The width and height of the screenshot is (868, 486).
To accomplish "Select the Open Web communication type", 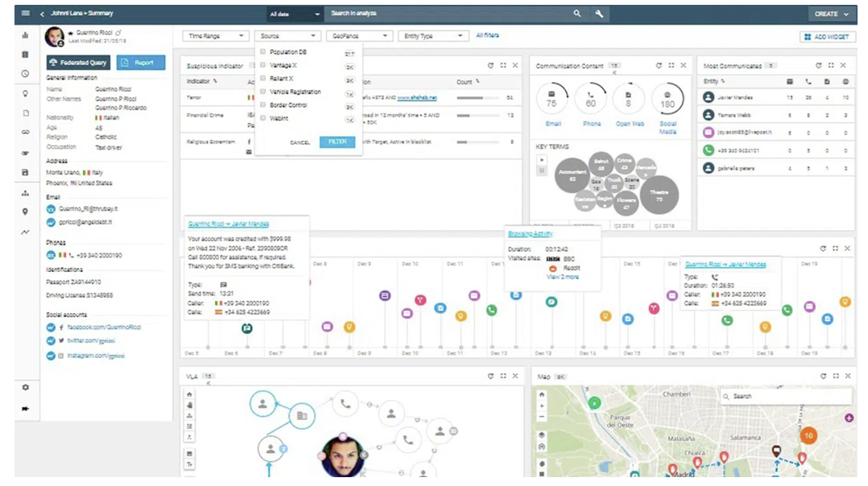I will click(629, 100).
